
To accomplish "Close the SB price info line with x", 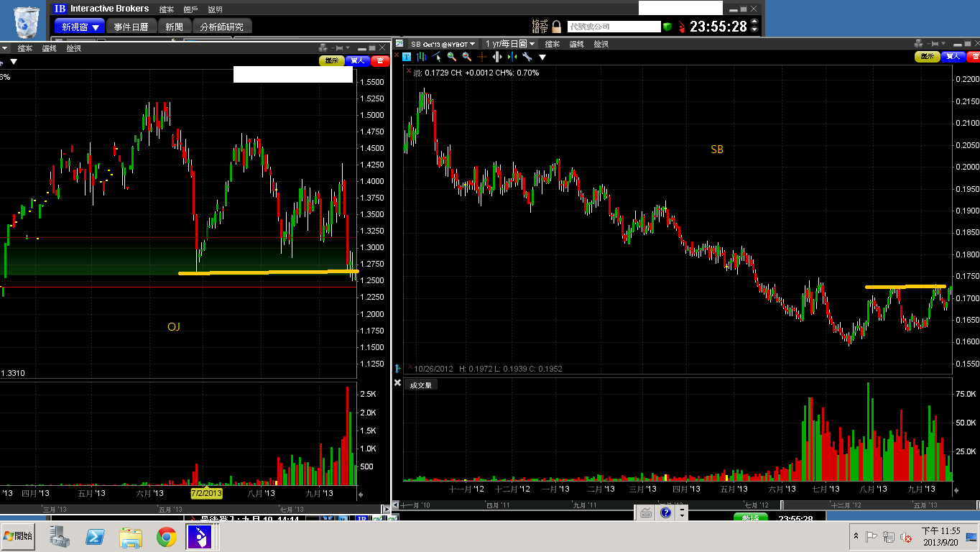I will pyautogui.click(x=409, y=72).
